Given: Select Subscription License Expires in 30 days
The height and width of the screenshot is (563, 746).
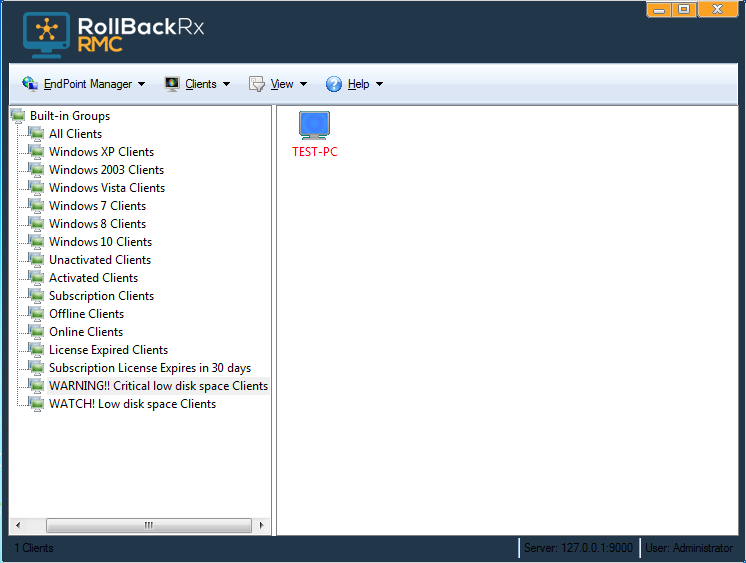Looking at the screenshot, I should [x=150, y=369].
